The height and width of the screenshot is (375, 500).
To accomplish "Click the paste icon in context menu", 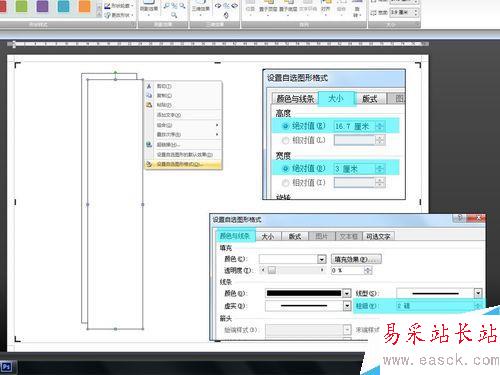I will pyautogui.click(x=149, y=105).
